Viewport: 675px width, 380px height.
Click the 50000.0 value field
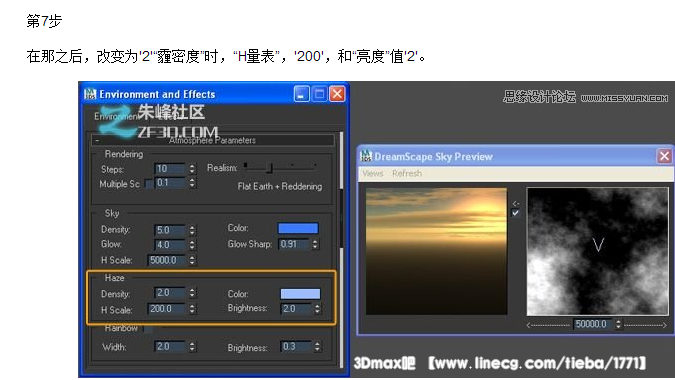(593, 324)
